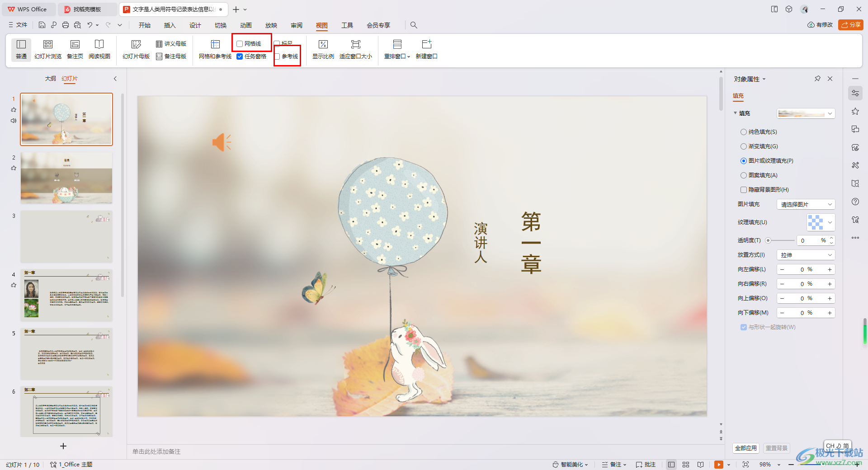Select Pattern Fill radio option
868x470 pixels.
[x=744, y=175]
